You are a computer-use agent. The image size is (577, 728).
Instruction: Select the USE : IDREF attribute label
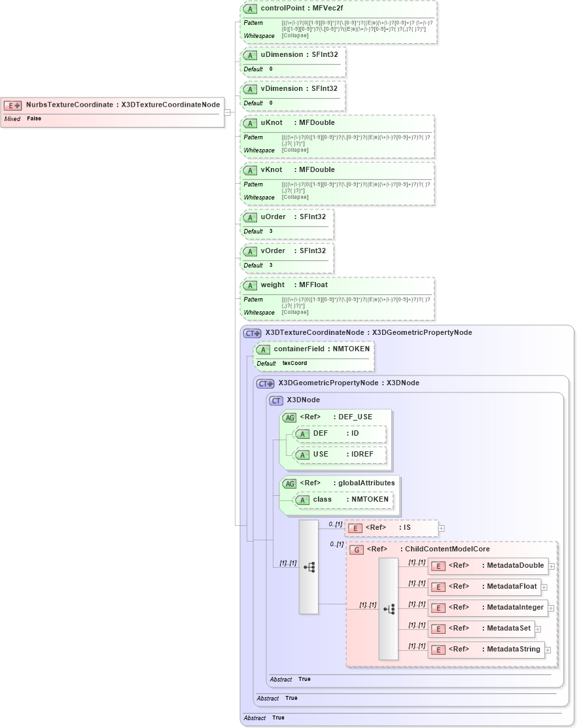[343, 455]
